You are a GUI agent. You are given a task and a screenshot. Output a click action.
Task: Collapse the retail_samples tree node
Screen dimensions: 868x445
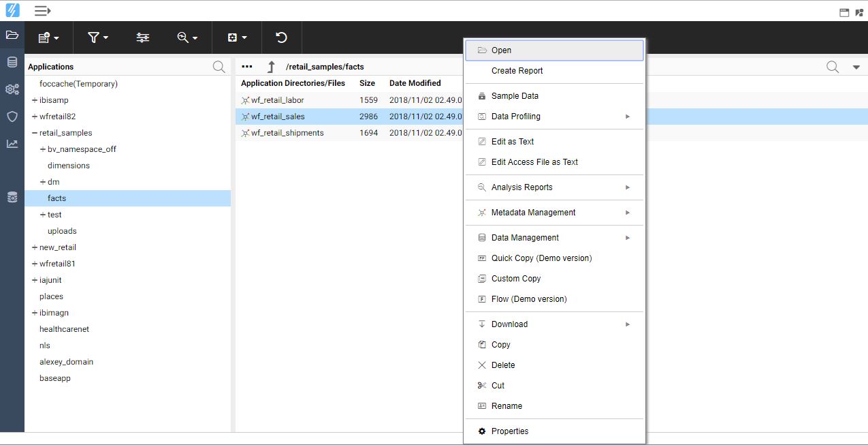35,133
